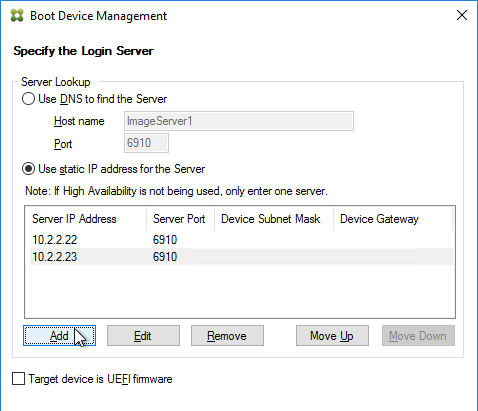Screen dimensions: 478x411
Task: Click the Device Subnet Mask column header
Action: tap(274, 219)
